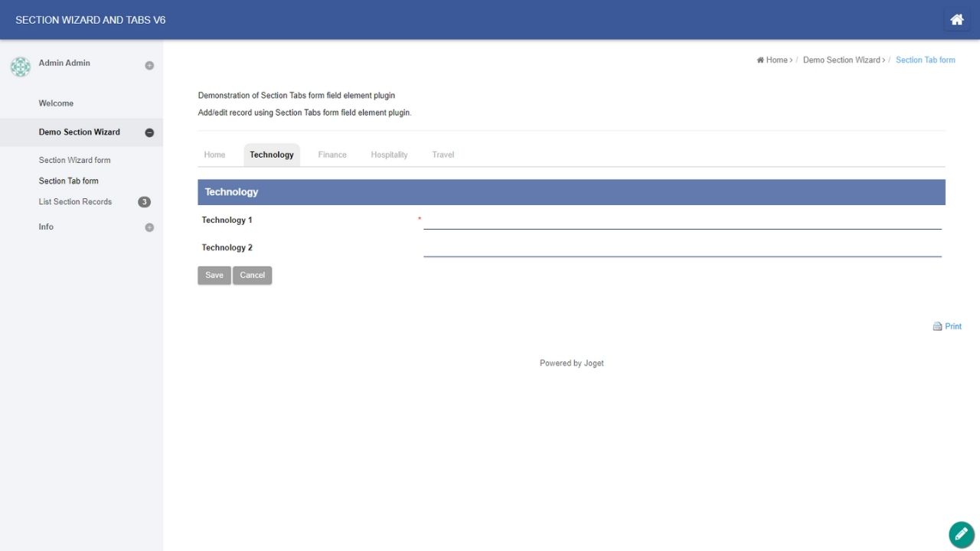This screenshot has height=551, width=980.
Task: Open the Travel tab
Action: pyautogui.click(x=443, y=155)
